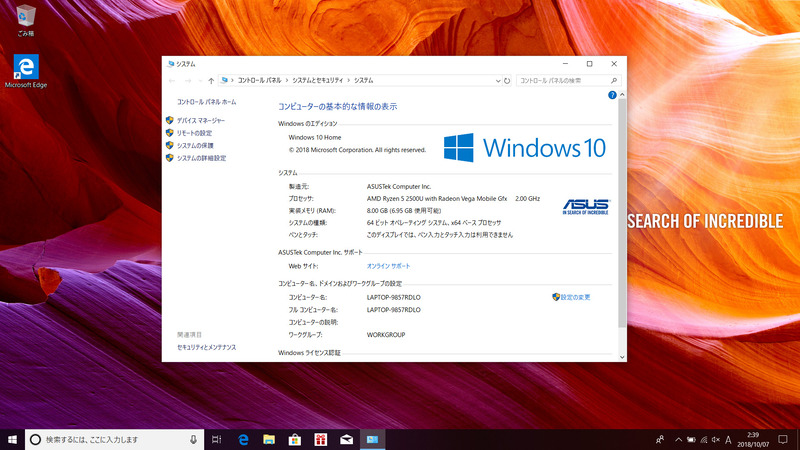Click the System window title bar icon
The image size is (800, 450).
[x=170, y=64]
